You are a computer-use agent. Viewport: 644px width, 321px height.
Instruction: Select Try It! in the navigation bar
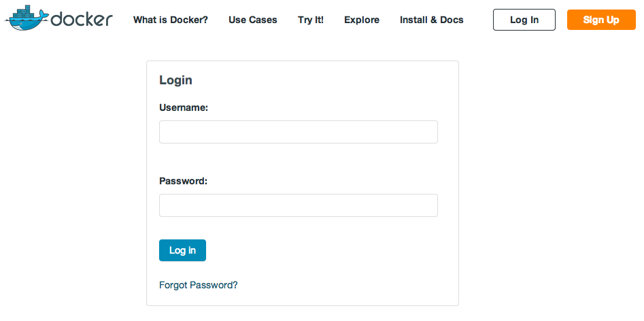click(x=311, y=20)
